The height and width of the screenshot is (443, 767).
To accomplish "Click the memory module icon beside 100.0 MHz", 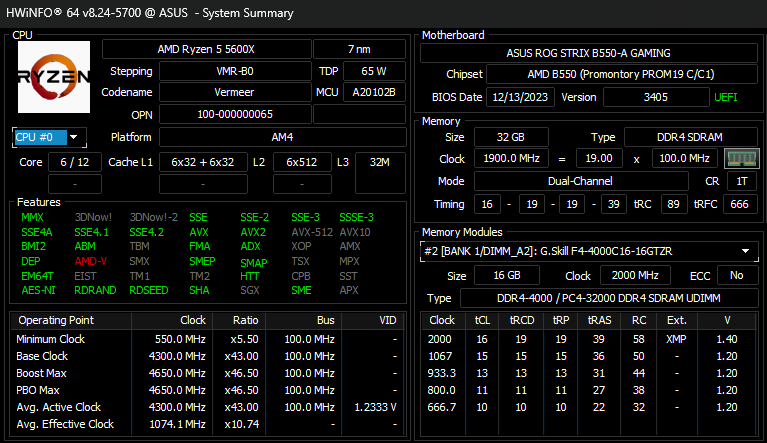I will click(x=742, y=158).
